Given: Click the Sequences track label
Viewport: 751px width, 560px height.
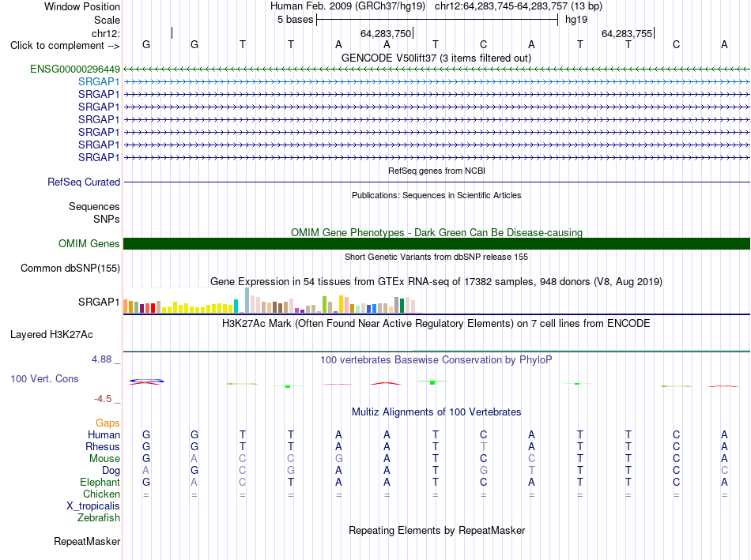Looking at the screenshot, I should tap(94, 206).
